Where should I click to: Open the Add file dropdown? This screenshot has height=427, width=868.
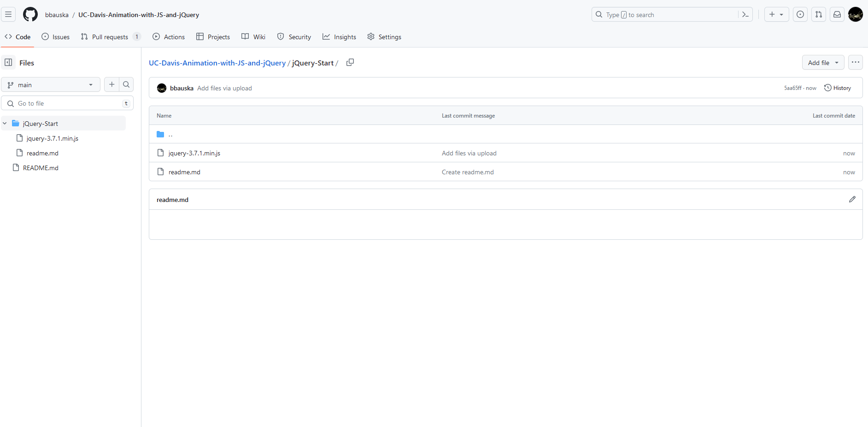(x=823, y=62)
